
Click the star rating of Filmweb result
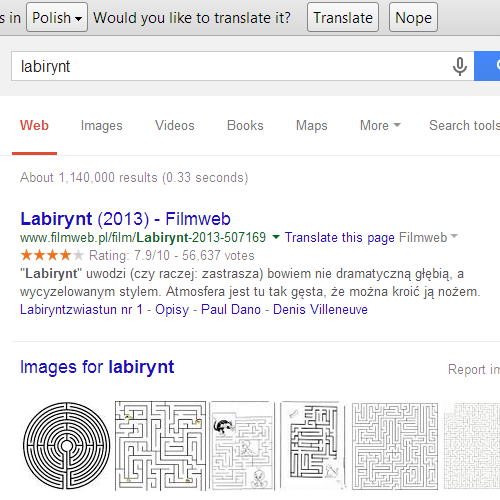(x=52, y=256)
